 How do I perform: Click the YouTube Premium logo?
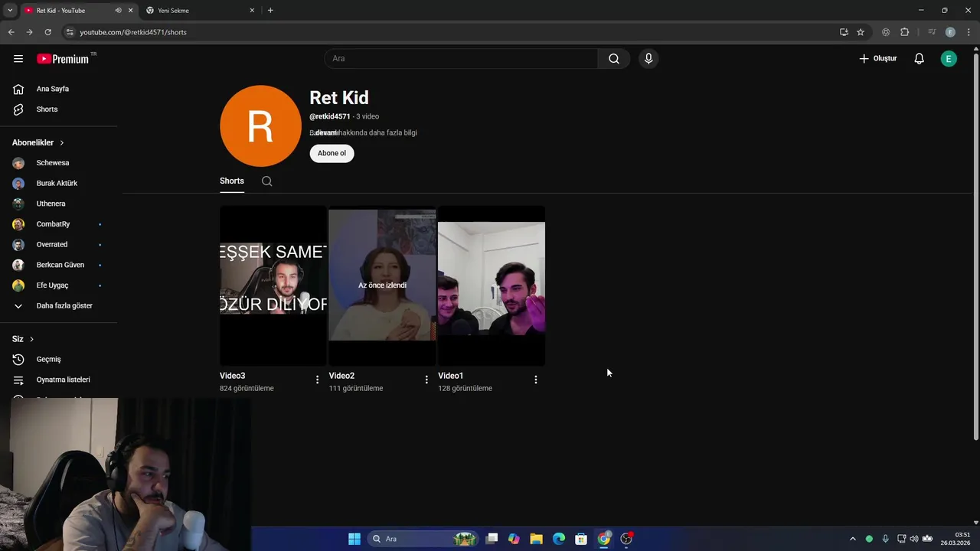pos(64,59)
